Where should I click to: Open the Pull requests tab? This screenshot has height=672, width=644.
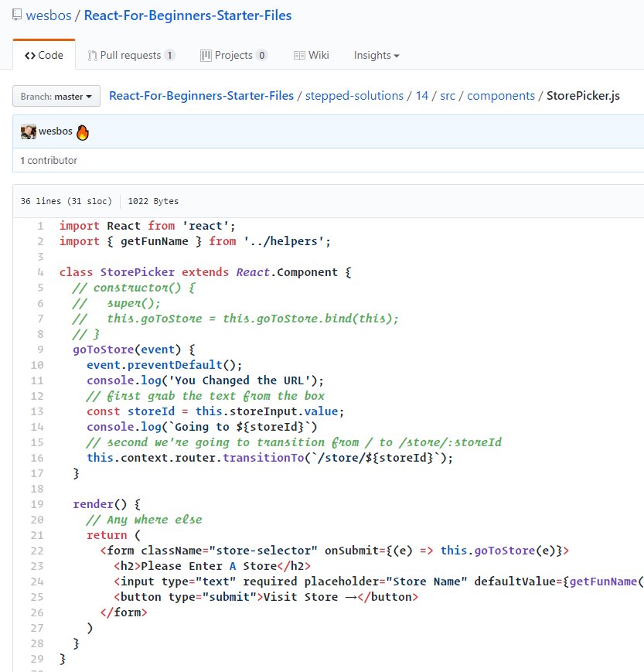point(131,55)
